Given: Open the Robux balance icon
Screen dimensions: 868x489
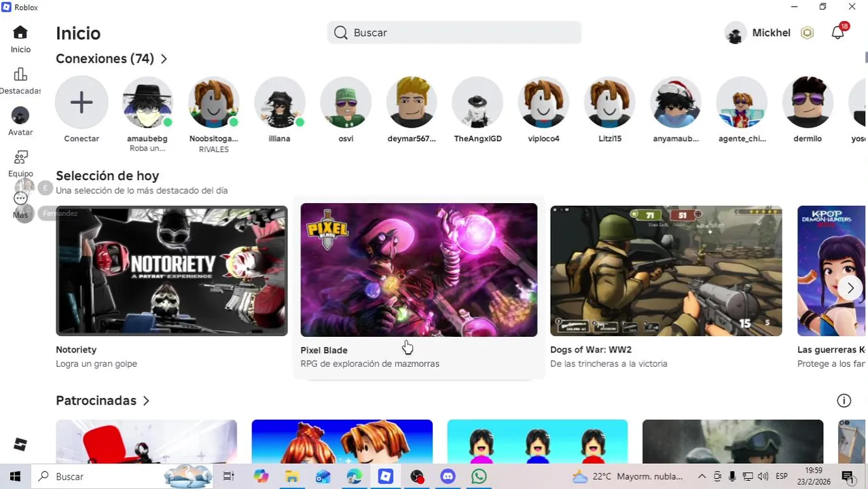Looking at the screenshot, I should pos(807,33).
